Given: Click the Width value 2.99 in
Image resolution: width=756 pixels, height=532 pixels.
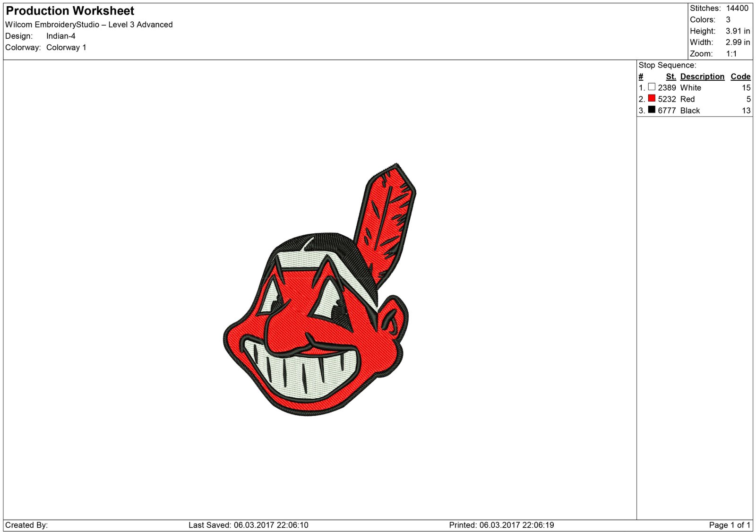Looking at the screenshot, I should pos(736,42).
